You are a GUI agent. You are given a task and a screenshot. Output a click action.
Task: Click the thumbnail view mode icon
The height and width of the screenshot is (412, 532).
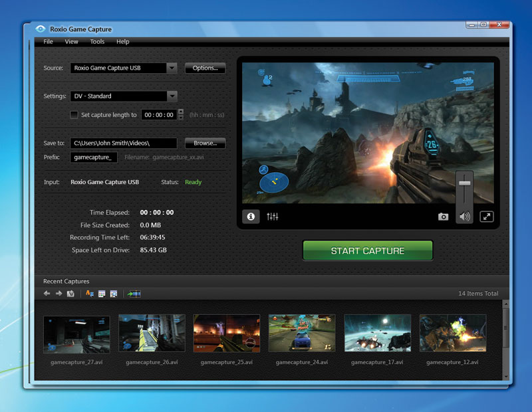coord(102,294)
